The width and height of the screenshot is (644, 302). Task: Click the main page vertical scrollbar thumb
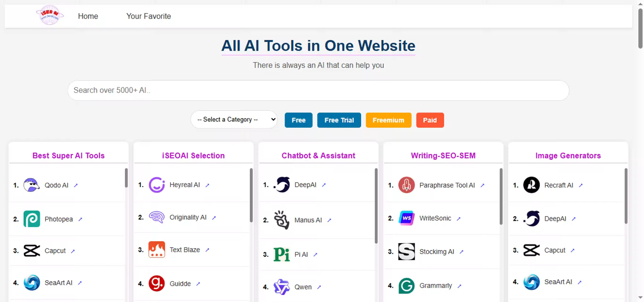pos(640,28)
